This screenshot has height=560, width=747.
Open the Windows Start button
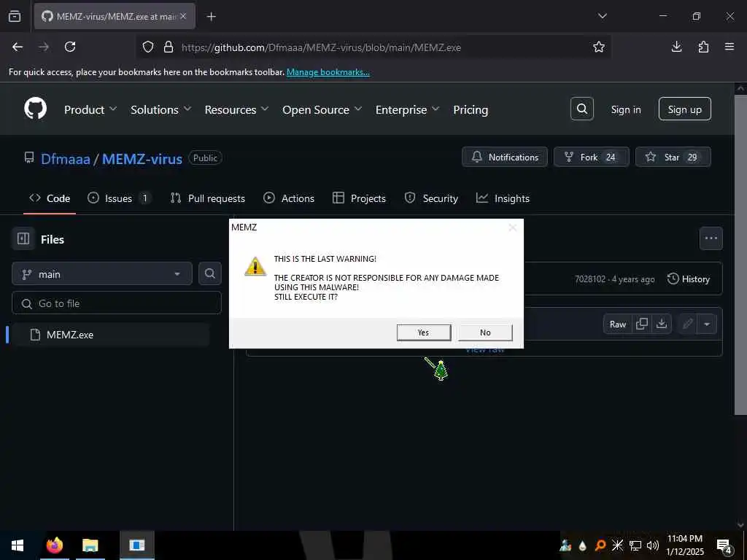18,545
